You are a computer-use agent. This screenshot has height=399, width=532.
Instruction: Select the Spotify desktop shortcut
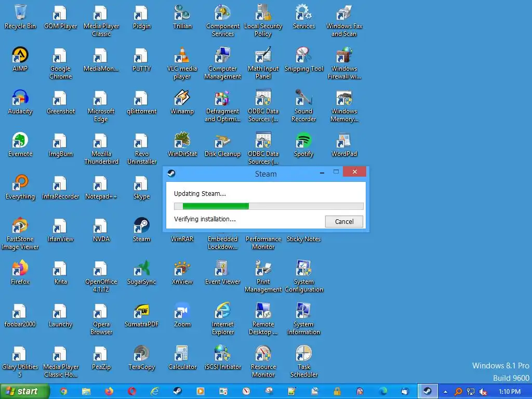point(303,144)
